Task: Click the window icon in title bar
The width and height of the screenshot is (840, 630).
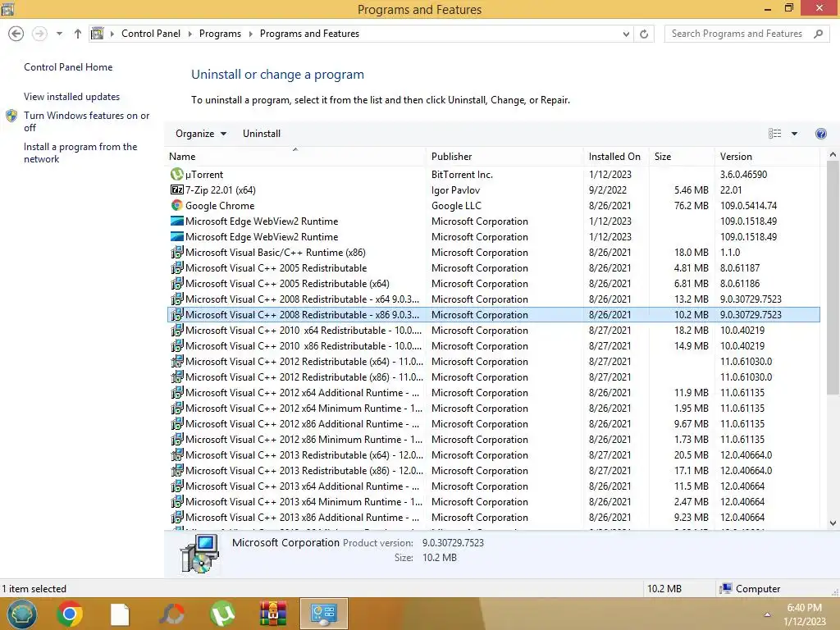Action: coord(7,8)
